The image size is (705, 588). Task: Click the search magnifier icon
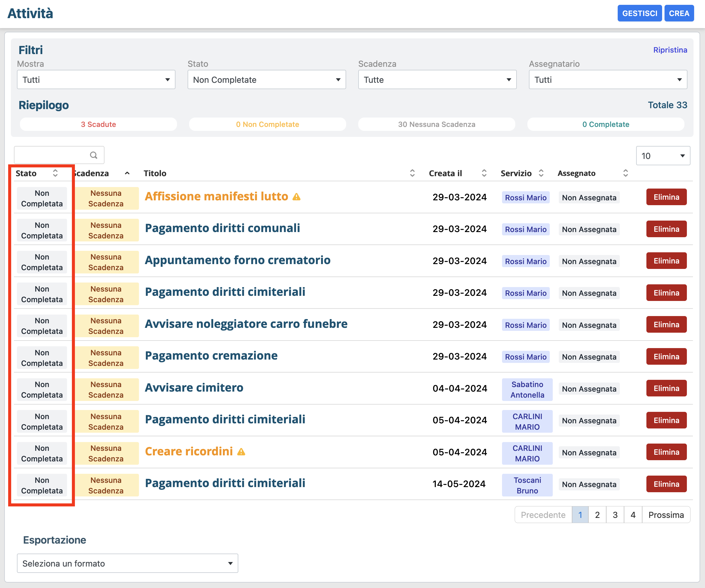pos(94,155)
